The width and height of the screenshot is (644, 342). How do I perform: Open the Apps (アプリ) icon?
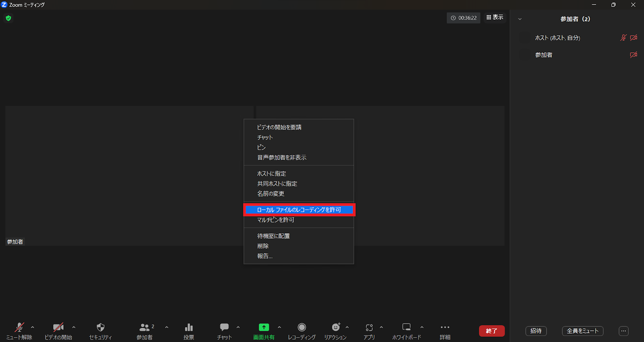(x=369, y=328)
